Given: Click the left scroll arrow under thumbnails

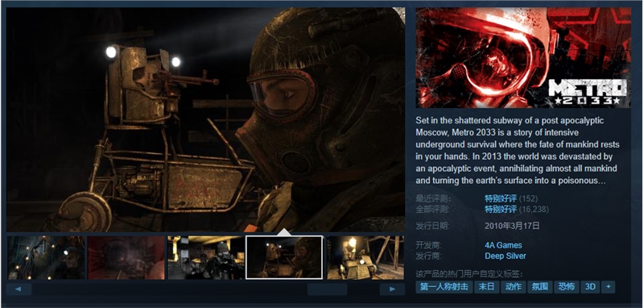Looking at the screenshot, I should [x=19, y=289].
